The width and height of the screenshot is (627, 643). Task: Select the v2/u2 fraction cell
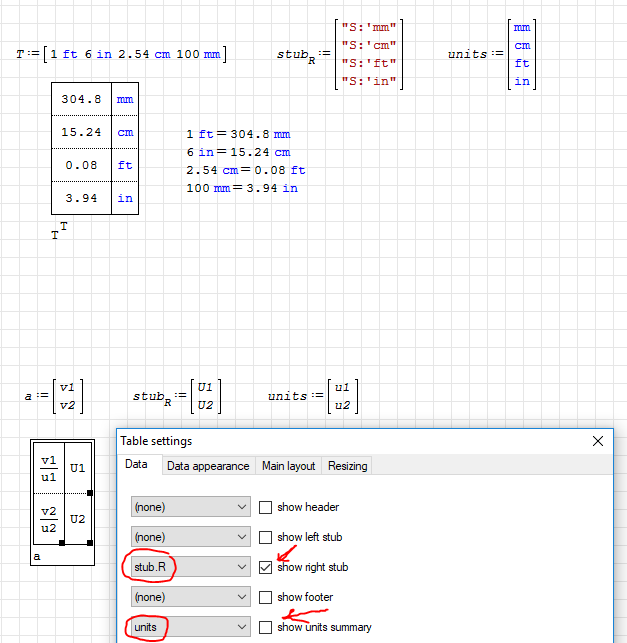pos(49,520)
